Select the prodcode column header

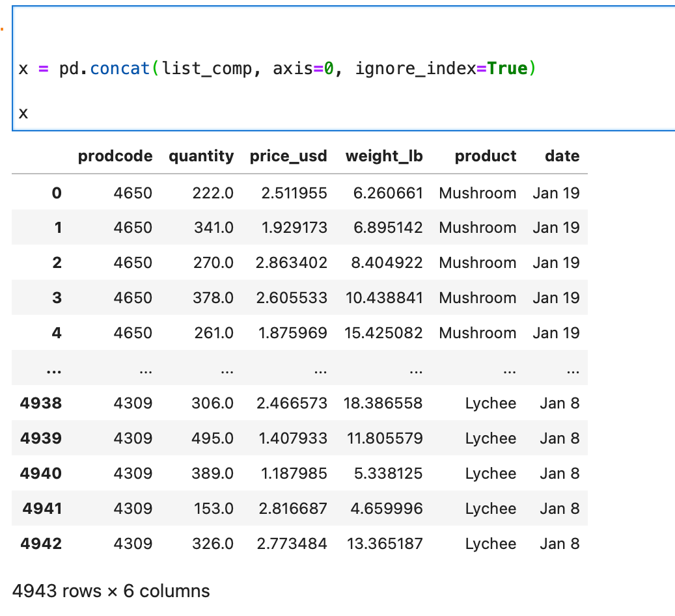tap(115, 156)
